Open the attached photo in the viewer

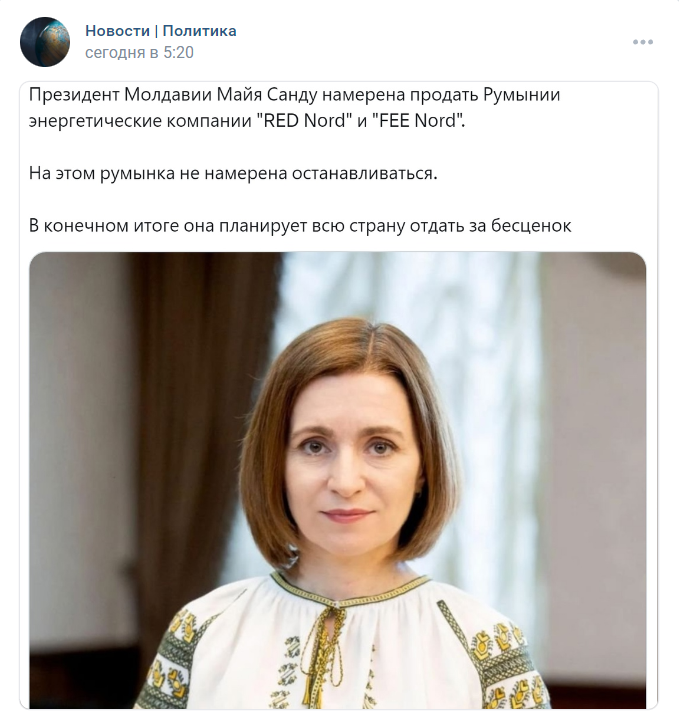pos(337,480)
